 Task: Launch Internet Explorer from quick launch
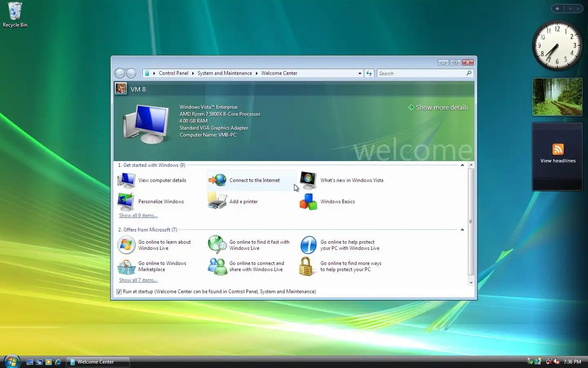(58, 362)
